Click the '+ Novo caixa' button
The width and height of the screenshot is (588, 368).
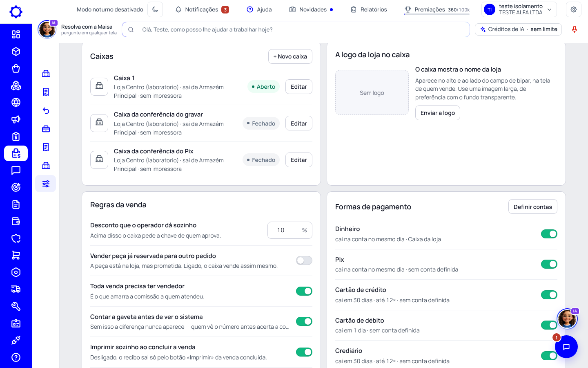point(290,56)
